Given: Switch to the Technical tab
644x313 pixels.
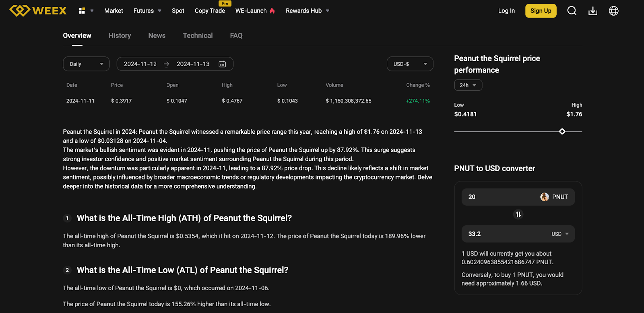Looking at the screenshot, I should (x=198, y=35).
